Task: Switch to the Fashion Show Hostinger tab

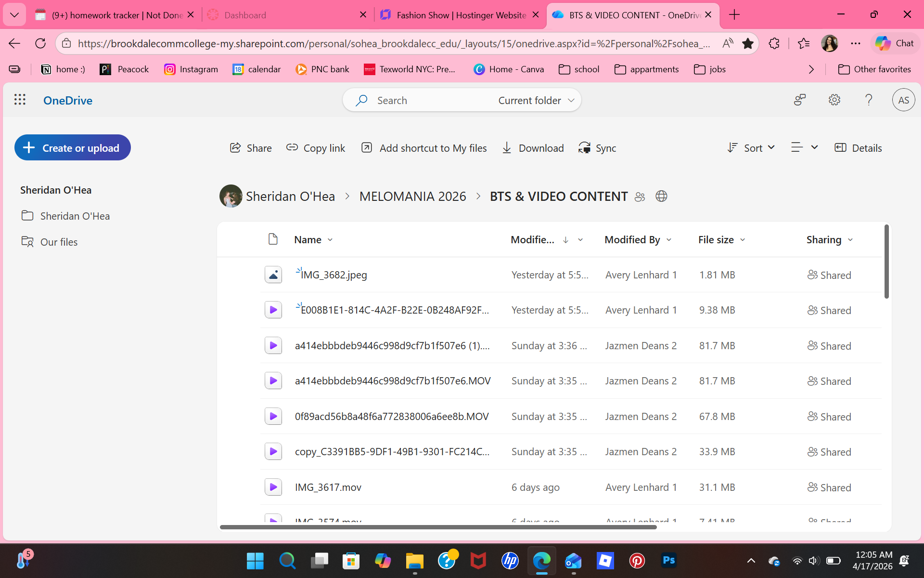Action: (460, 15)
